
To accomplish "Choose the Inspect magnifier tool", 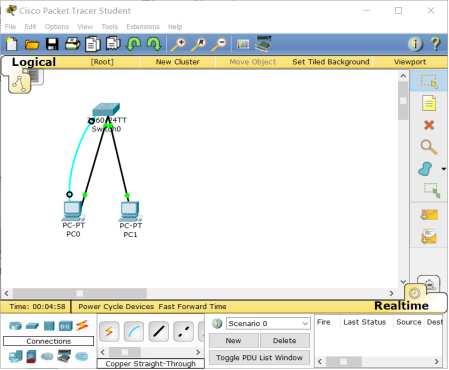I will point(429,147).
